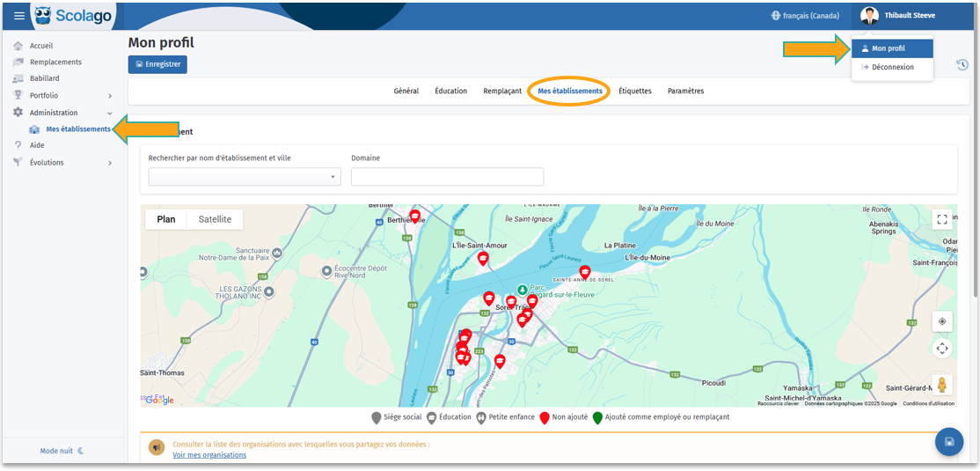Click the Babillard sidebar icon
Viewport: 980px width, 471px height.
coord(18,79)
